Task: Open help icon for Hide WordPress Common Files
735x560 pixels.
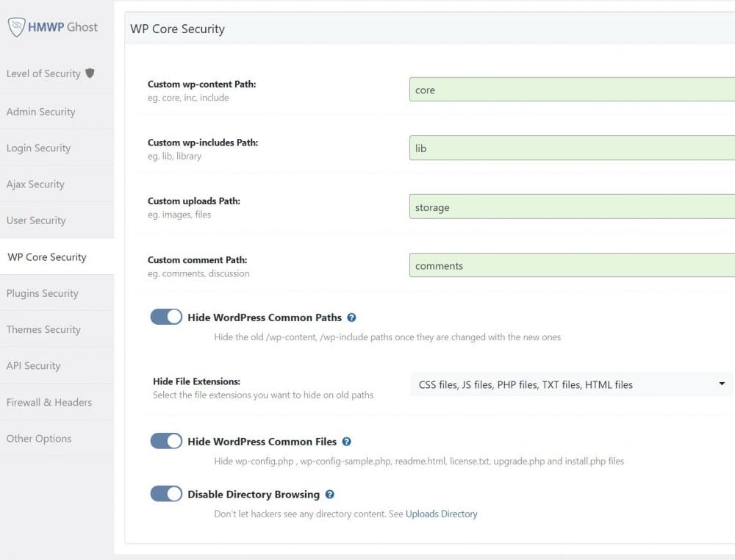Action: 346,442
